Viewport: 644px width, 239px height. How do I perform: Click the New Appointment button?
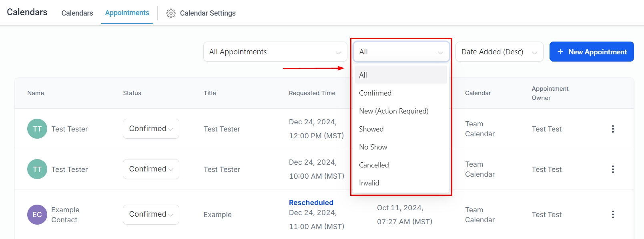[x=591, y=52]
